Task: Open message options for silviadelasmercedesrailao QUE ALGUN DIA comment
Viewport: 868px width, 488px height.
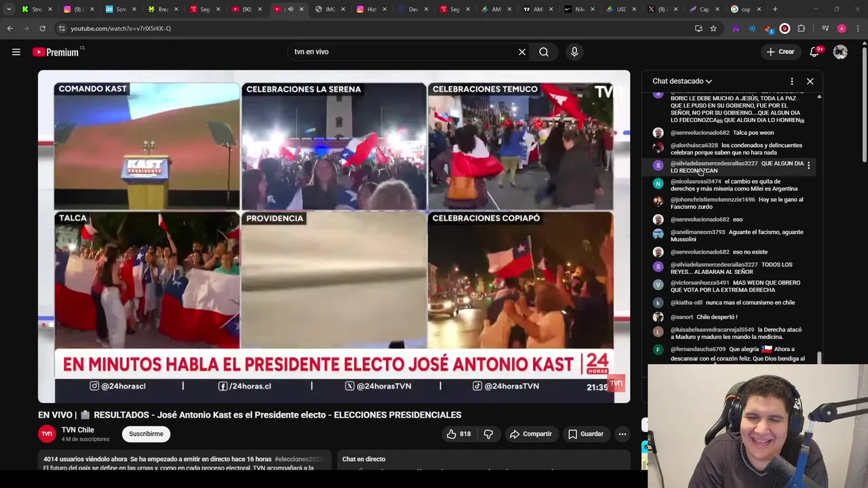Action: point(808,166)
